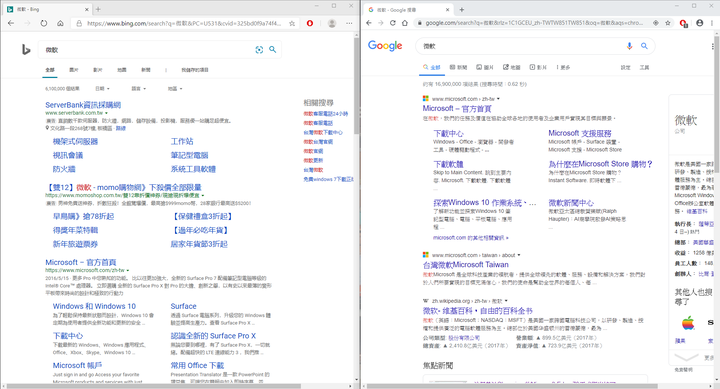Open the ServerBank資訊採購網 ad result
Screen dimensions: 720x389
point(83,105)
